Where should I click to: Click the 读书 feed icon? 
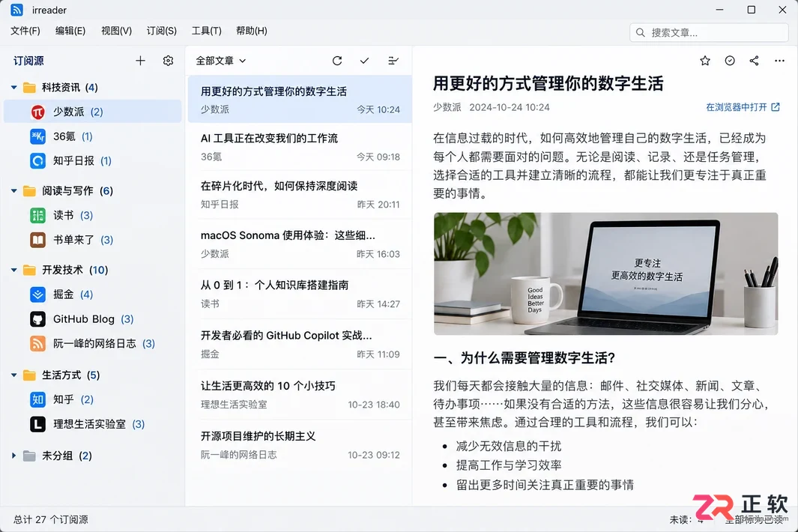tap(37, 215)
